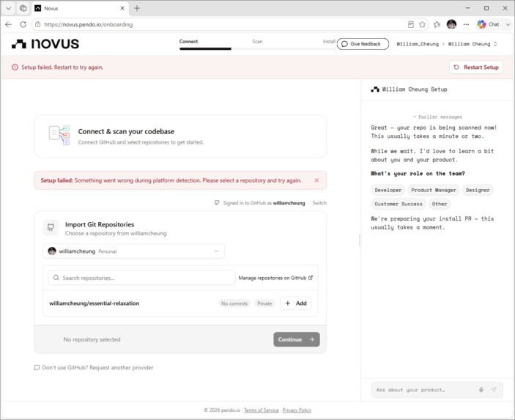515x420 pixels.
Task: Expand William Cheung workspace switcher
Action: pos(473,44)
